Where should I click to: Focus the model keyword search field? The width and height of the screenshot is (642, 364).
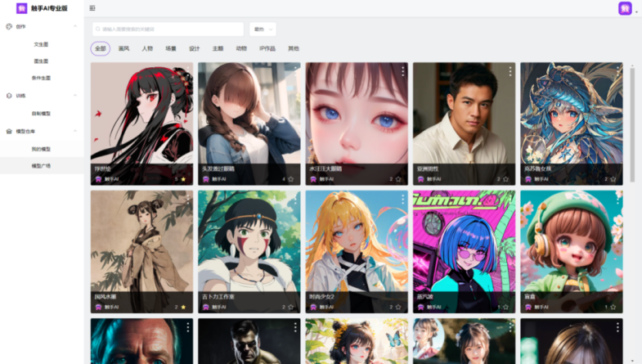tap(168, 29)
